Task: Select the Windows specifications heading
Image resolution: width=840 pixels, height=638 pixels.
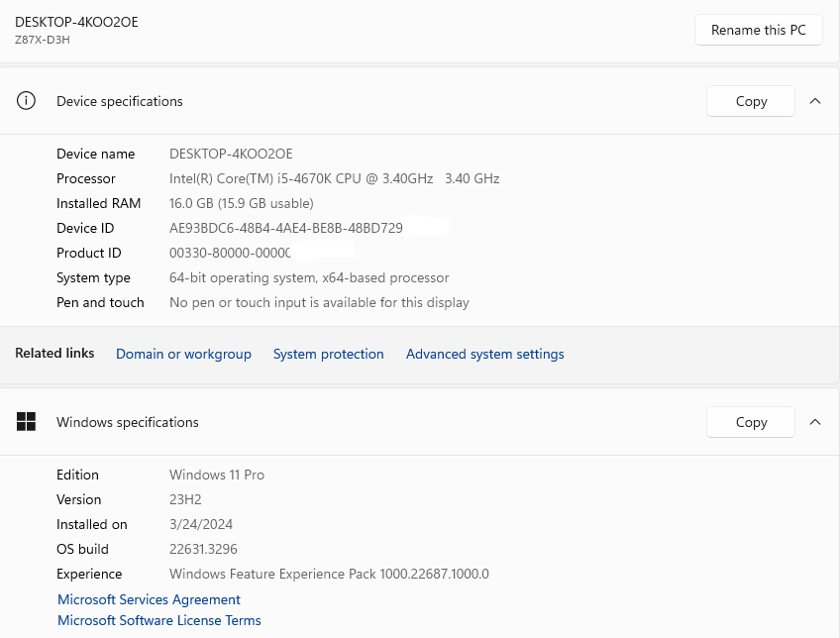Action: tap(128, 422)
